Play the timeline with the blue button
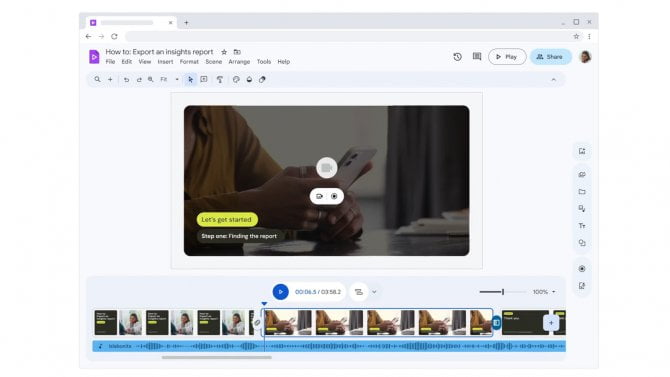 [280, 292]
